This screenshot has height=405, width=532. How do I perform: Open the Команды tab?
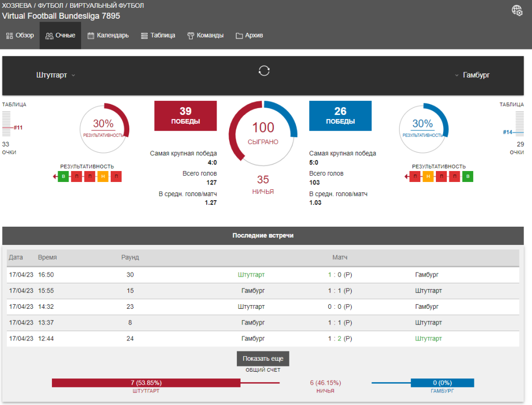[206, 36]
